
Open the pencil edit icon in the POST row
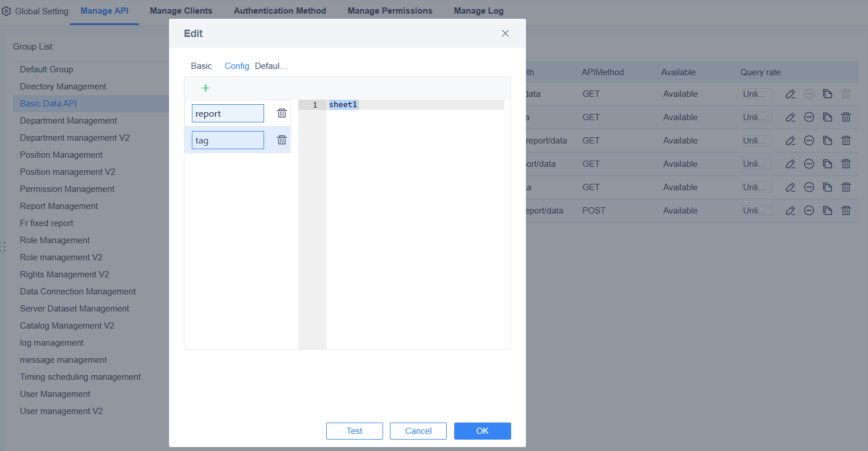tap(791, 211)
